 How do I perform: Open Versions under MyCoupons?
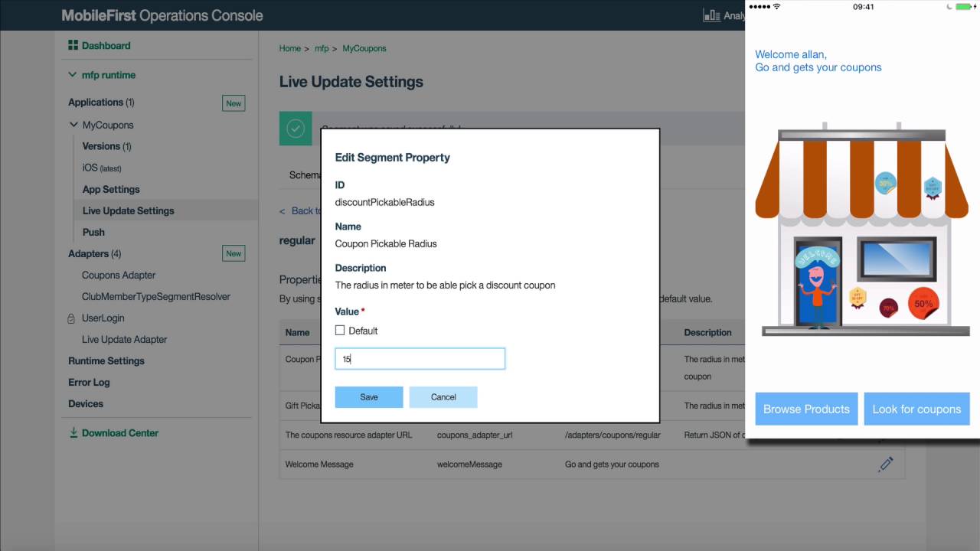106,146
